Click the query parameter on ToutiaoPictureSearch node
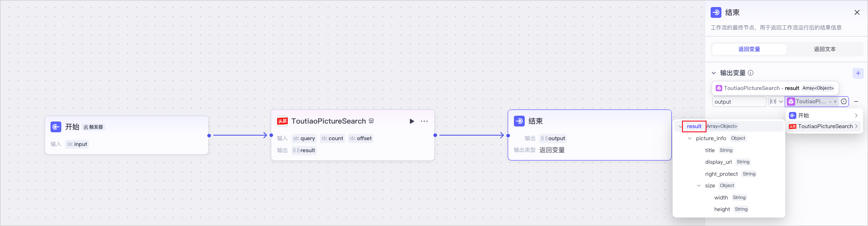Screen dimensions: 868x226 click(x=304, y=139)
